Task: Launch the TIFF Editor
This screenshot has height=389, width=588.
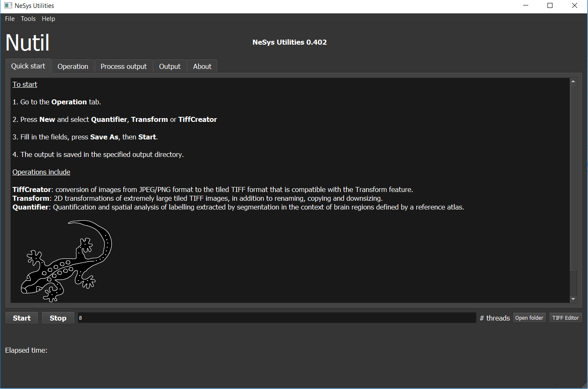Action: tap(565, 318)
